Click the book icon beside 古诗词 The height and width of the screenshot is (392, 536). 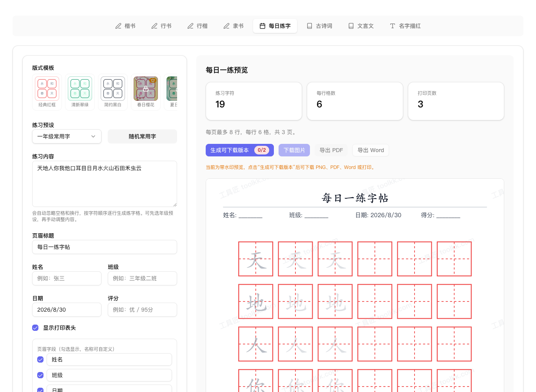point(310,26)
